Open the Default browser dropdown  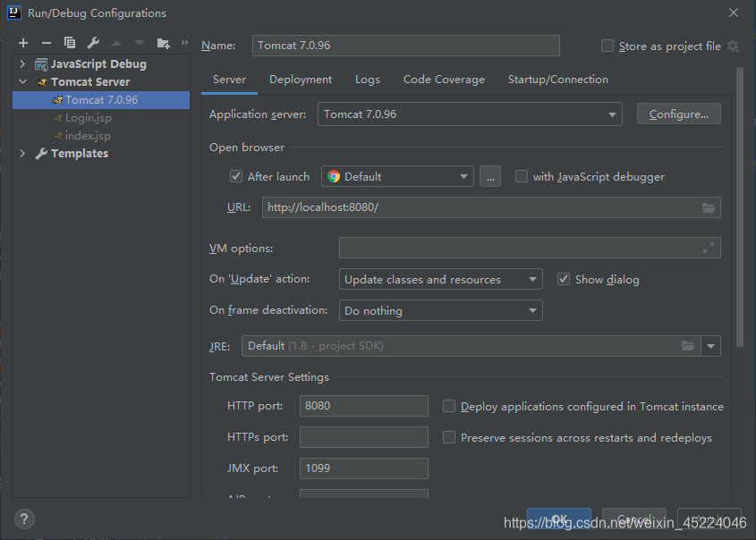397,177
